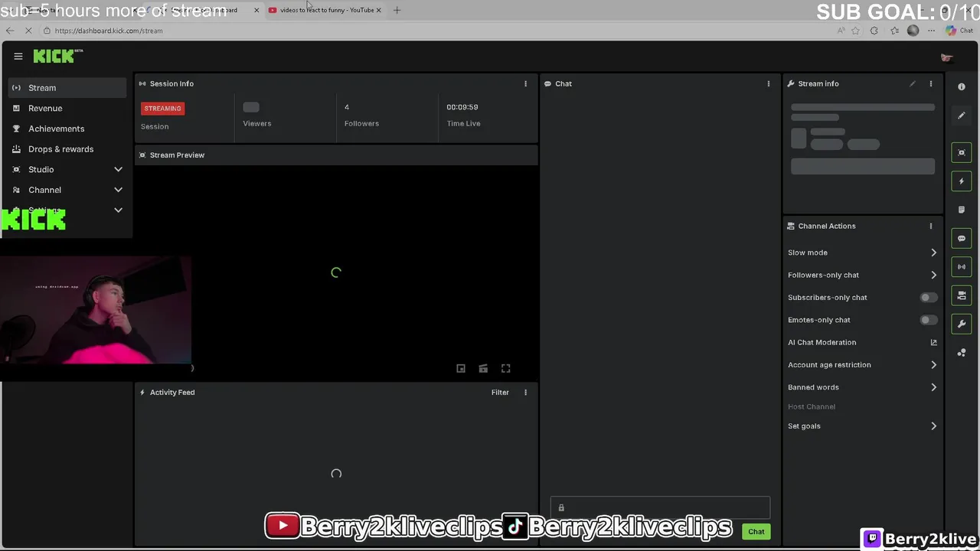Toggle the channel actions icon in right sidebar

pyautogui.click(x=962, y=295)
